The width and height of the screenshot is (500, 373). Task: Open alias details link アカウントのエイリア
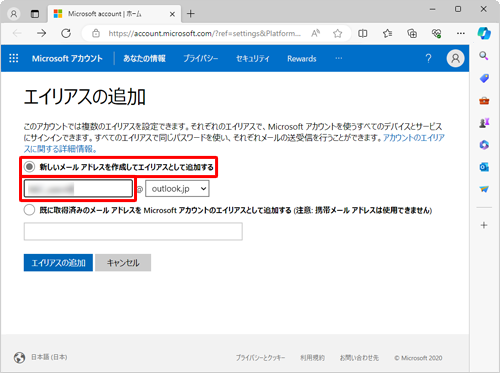click(414, 138)
